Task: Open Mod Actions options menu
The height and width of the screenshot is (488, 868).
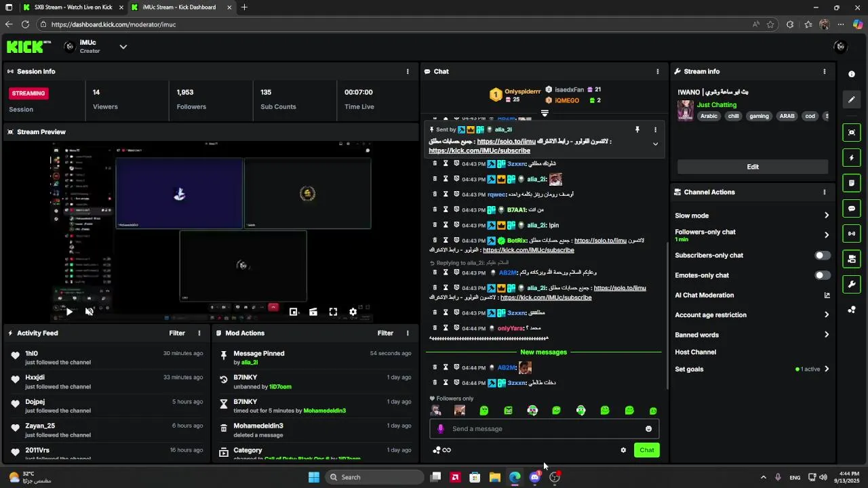Action: point(408,333)
